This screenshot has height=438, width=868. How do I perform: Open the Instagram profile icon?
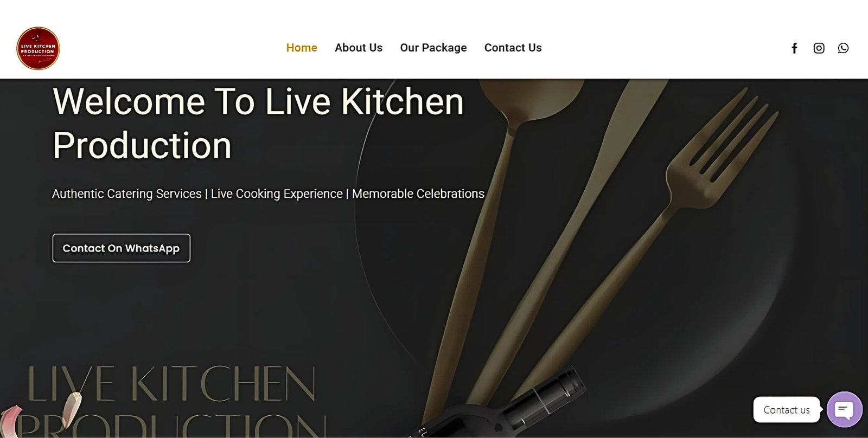point(819,48)
